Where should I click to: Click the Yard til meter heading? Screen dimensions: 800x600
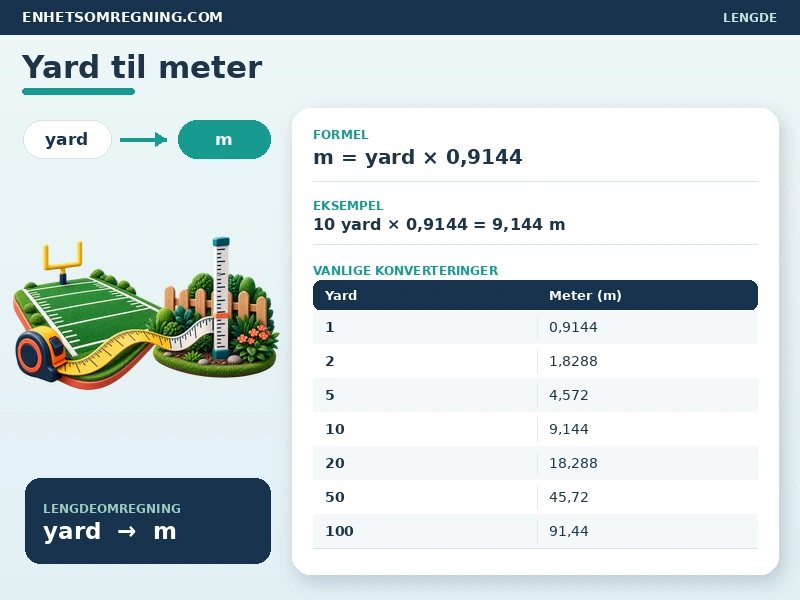coord(142,67)
